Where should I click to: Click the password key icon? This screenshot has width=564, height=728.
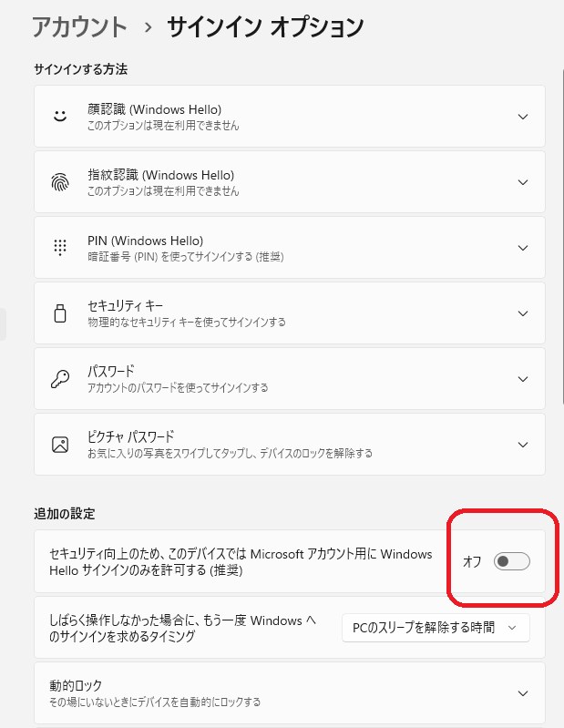pos(60,379)
